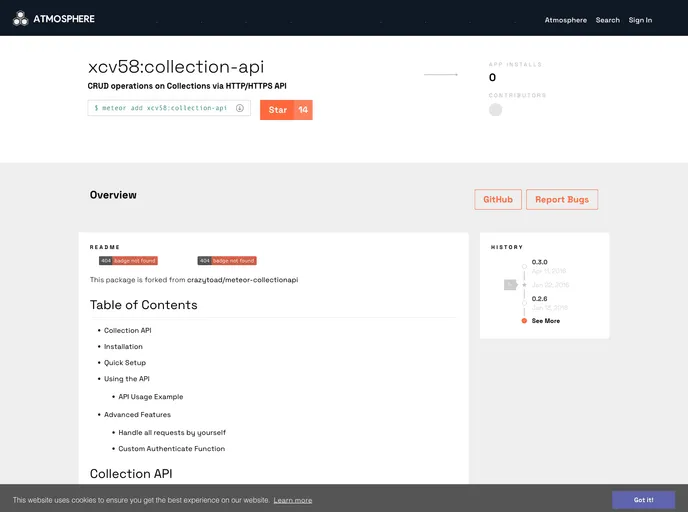This screenshot has width=688, height=512.
Task: Click the Report Bugs button
Action: coord(562,200)
